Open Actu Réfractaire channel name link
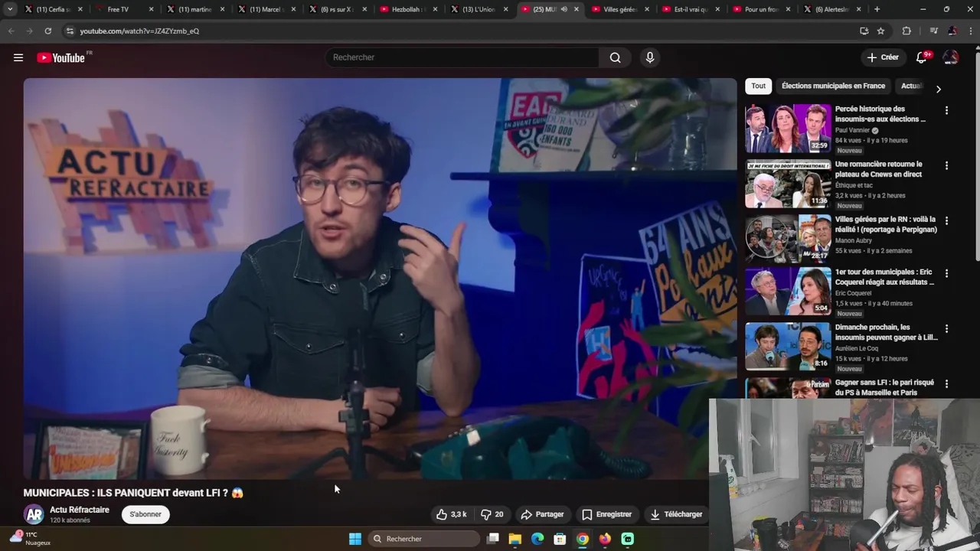 pyautogui.click(x=80, y=510)
